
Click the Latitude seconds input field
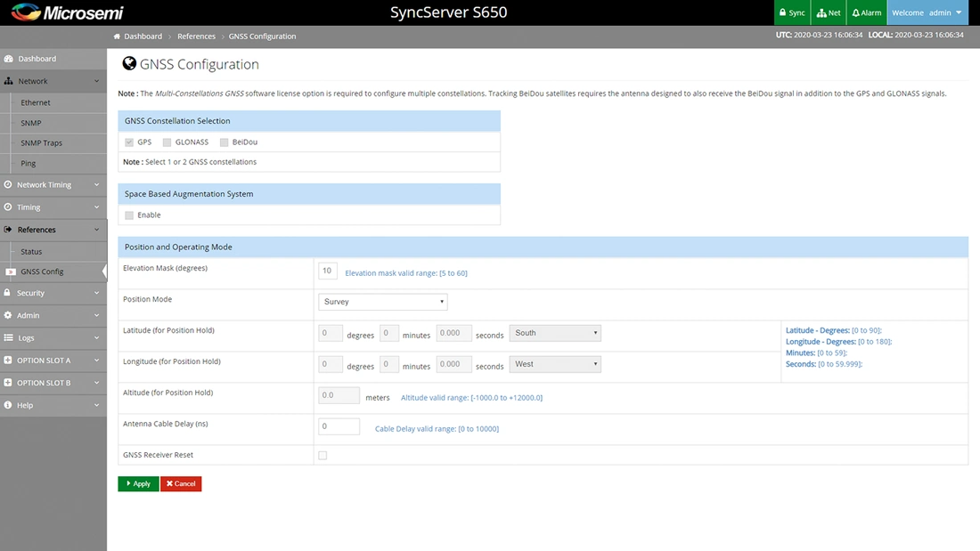point(453,333)
